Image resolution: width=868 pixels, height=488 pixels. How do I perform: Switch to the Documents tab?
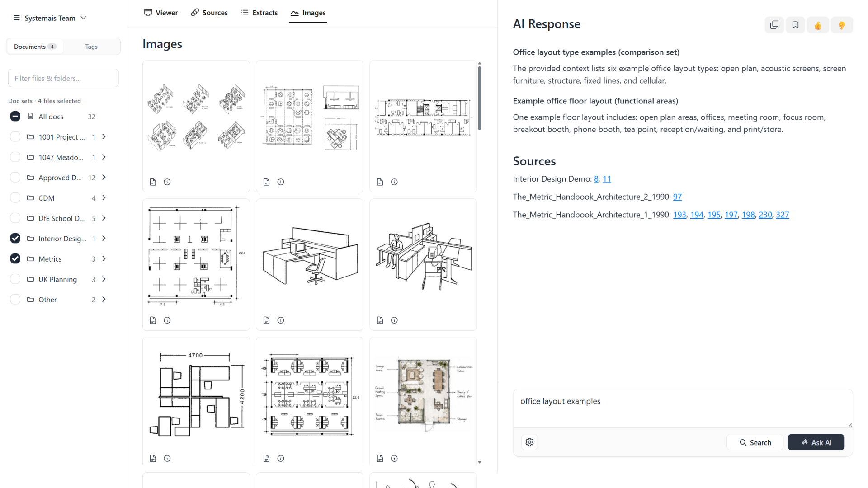click(x=35, y=47)
